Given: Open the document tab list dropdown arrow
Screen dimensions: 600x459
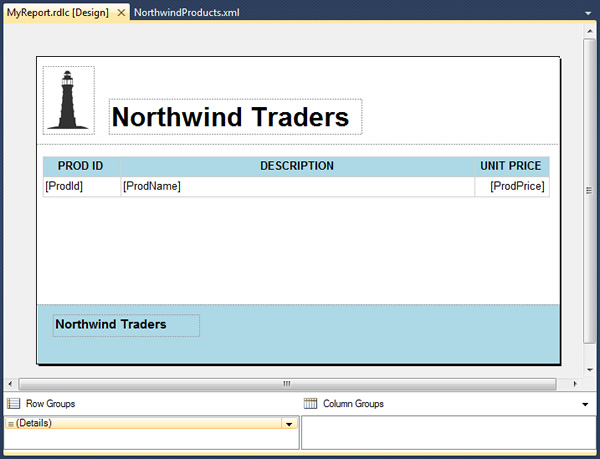Looking at the screenshot, I should (x=588, y=13).
